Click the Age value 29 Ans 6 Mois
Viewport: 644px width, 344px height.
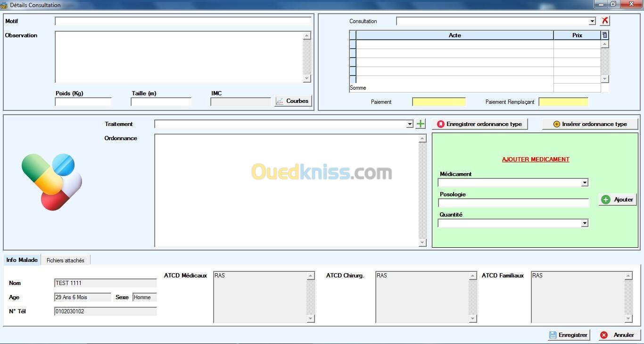pos(83,297)
